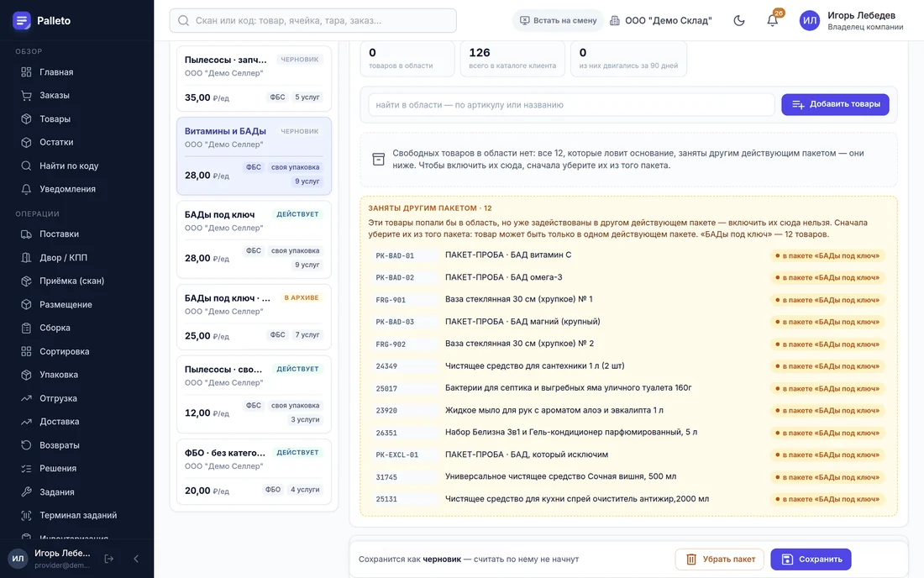
Task: Open Сортировка section
Action: (64, 351)
